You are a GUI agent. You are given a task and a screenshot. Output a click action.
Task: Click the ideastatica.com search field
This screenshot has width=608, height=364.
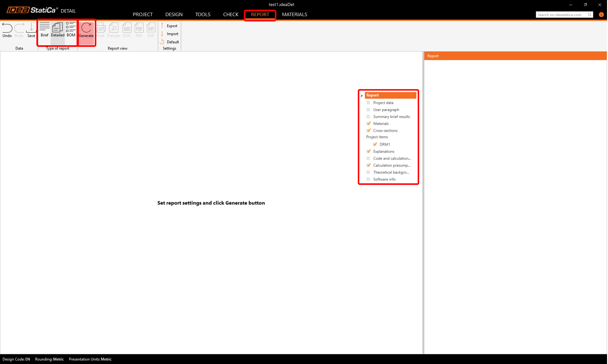click(x=560, y=15)
